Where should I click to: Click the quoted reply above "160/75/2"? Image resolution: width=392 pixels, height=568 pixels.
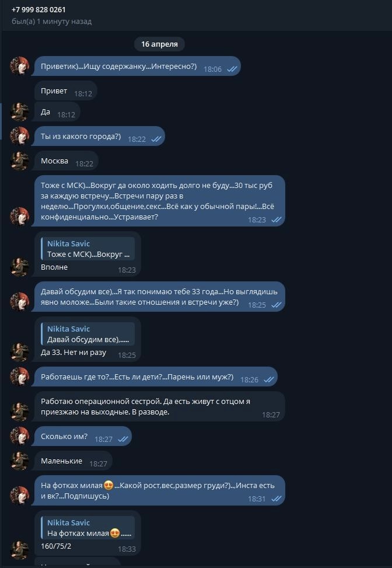click(88, 528)
